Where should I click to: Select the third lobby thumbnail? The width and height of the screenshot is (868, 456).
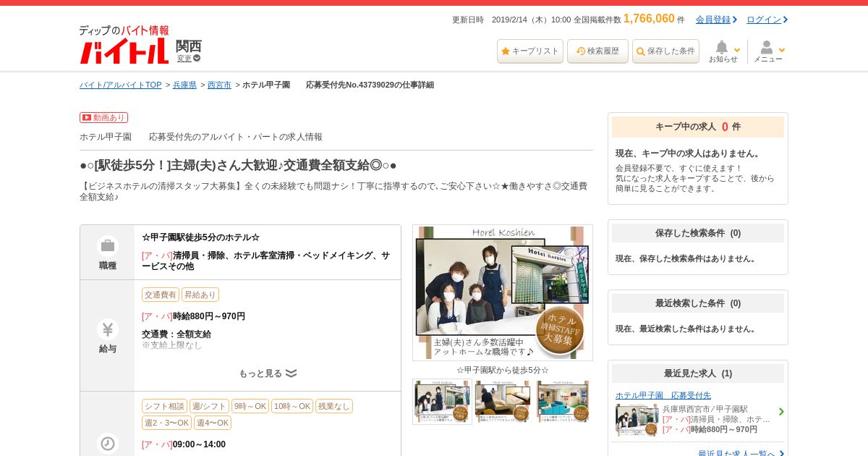point(563,402)
